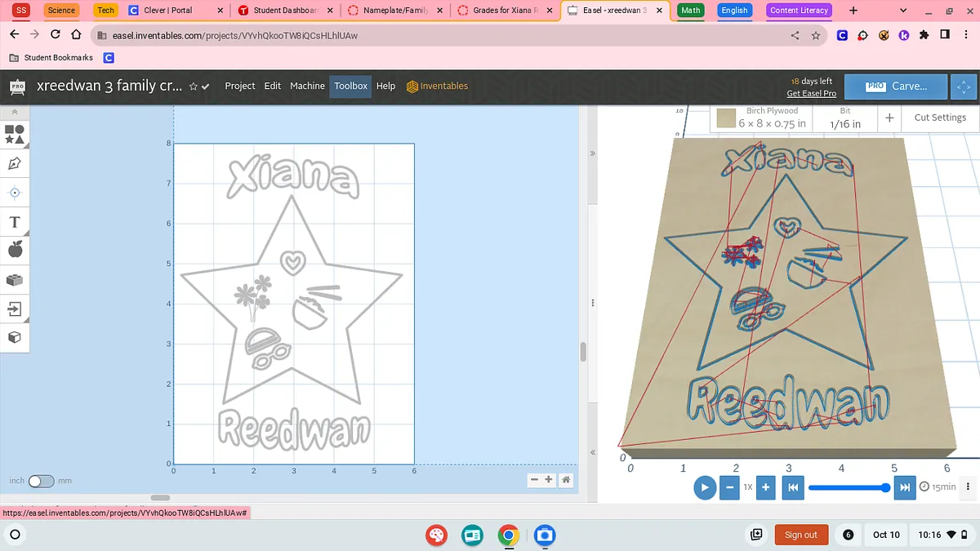Open Birch Plywood material settings
This screenshot has height=551, width=980.
(760, 118)
